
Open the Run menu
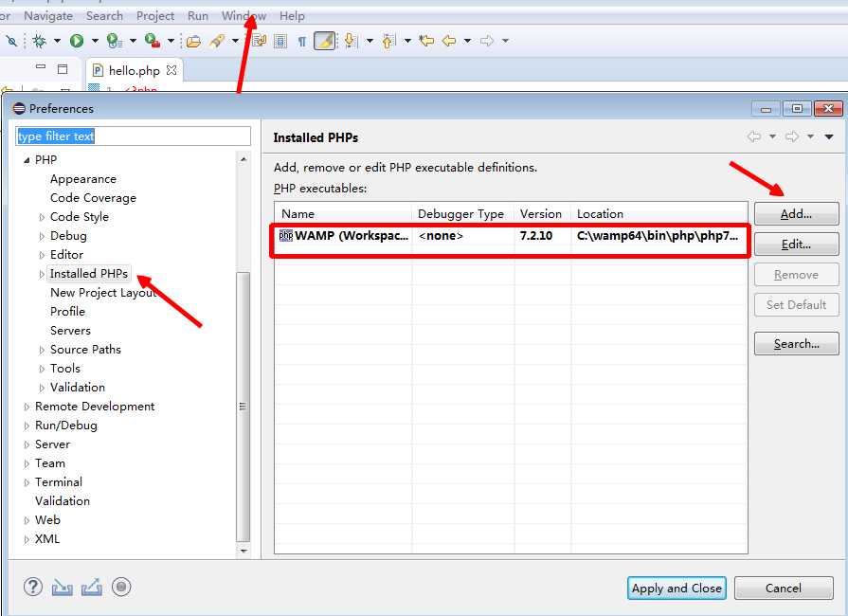(198, 16)
